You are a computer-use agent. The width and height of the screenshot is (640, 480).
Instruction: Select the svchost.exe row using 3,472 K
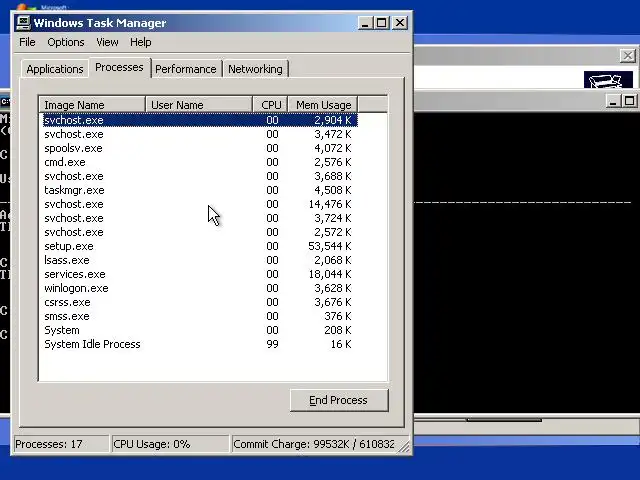[x=200, y=134]
